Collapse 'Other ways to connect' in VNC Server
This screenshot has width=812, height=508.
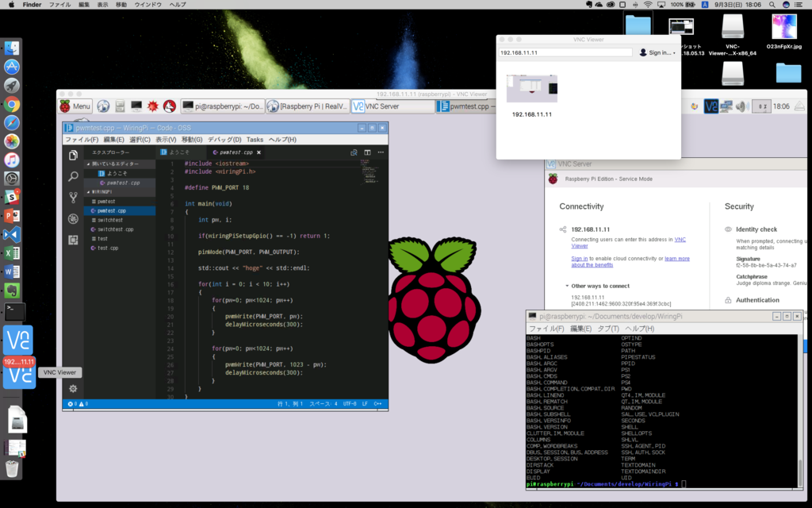[x=597, y=286]
